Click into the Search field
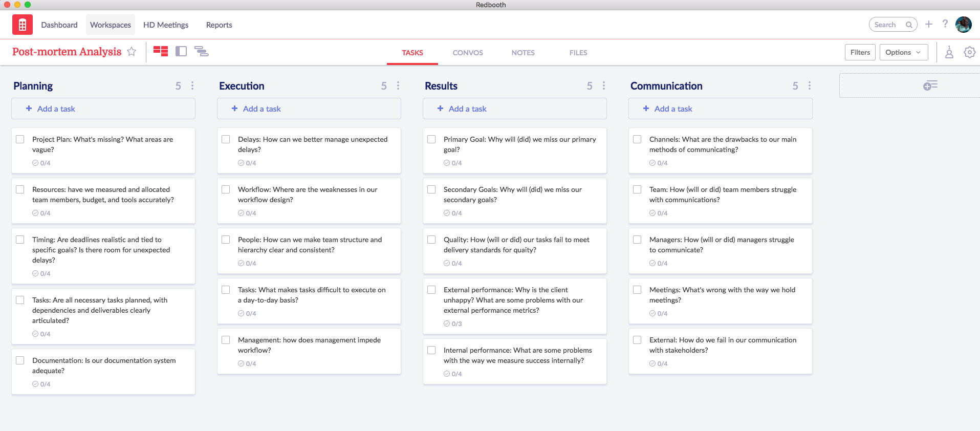 click(888, 25)
